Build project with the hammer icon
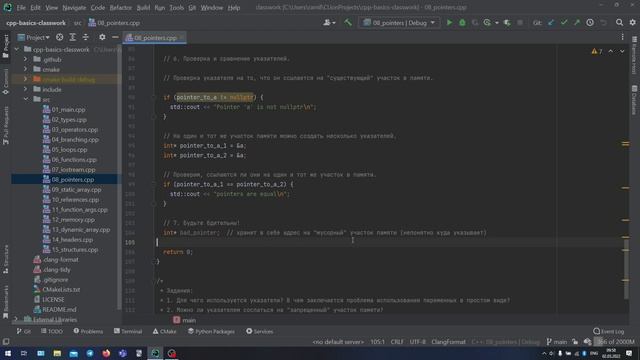The image size is (640, 360). 348,23
